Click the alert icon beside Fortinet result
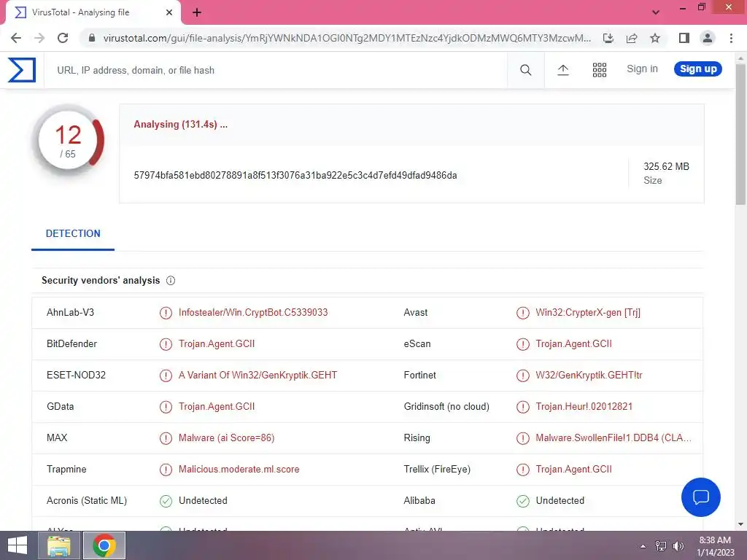This screenshot has width=747, height=560. [522, 376]
